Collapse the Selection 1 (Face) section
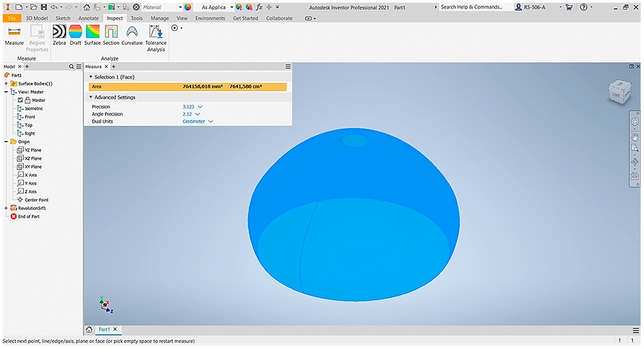The width and height of the screenshot is (644, 348). tap(91, 77)
